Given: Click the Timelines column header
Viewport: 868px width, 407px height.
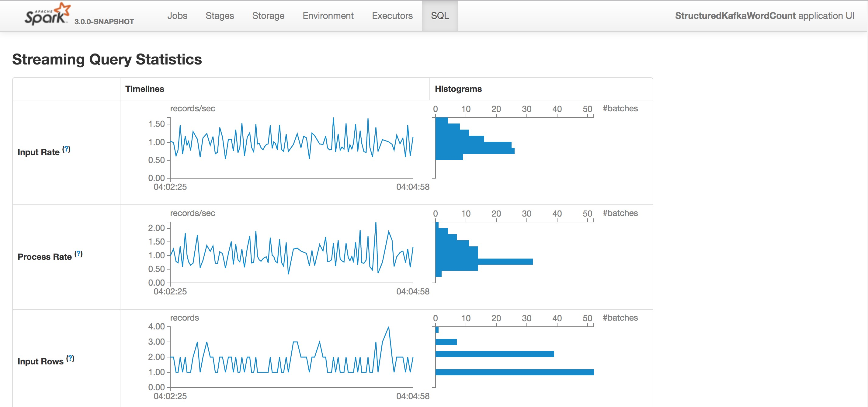Looking at the screenshot, I should [144, 89].
